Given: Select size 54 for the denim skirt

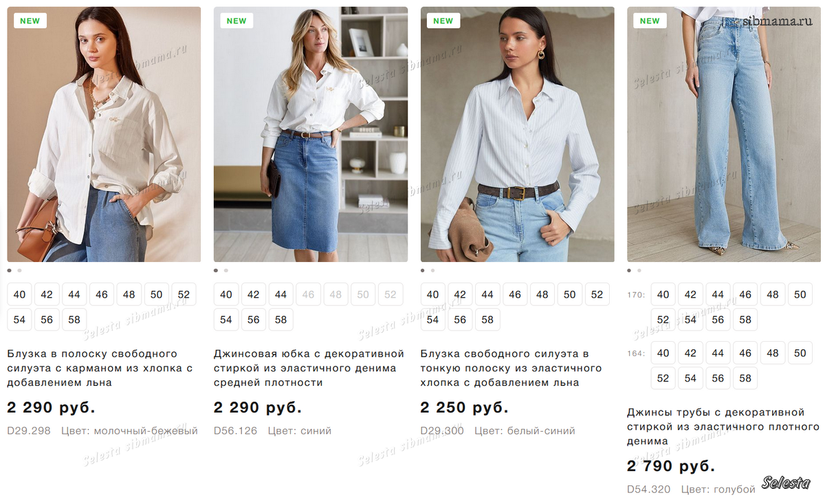Looking at the screenshot, I should (226, 320).
